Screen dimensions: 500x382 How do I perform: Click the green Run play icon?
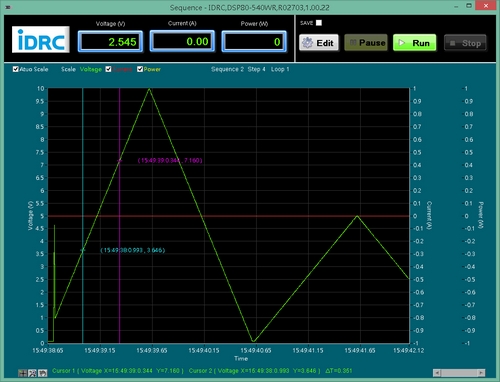[402, 43]
